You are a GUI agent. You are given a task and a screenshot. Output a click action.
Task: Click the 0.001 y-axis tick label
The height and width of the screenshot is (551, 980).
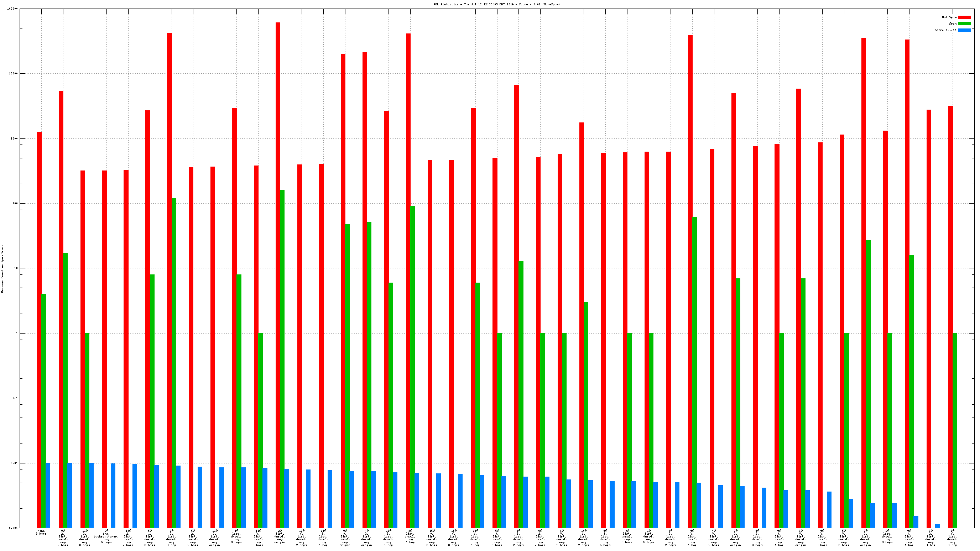(14, 528)
